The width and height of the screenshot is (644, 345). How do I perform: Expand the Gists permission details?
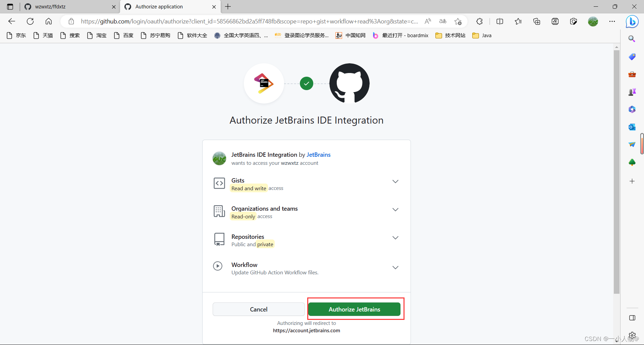(x=395, y=181)
